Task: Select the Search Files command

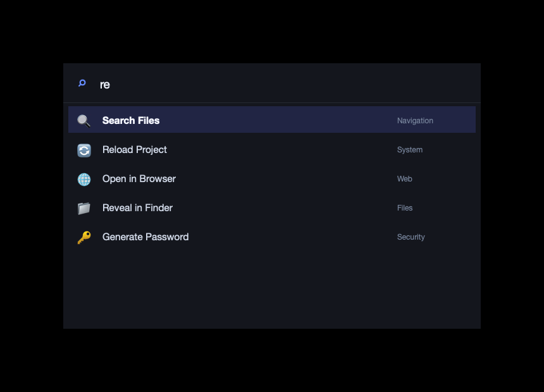Action: 131,120
